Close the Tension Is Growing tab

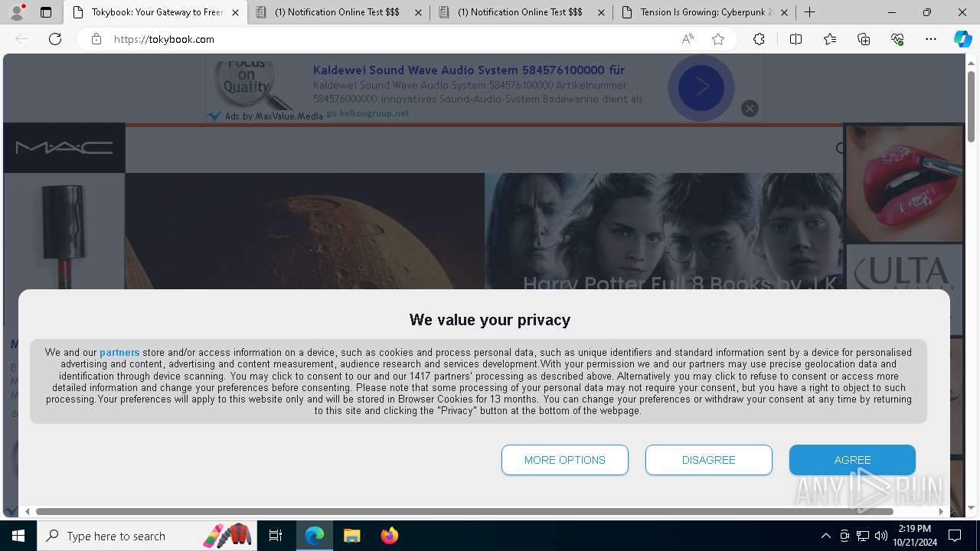tap(784, 12)
